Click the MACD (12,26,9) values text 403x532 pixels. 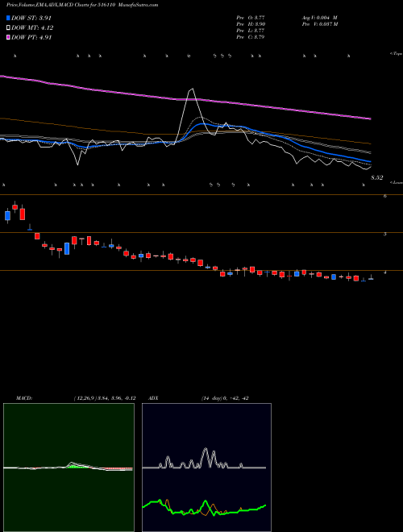(105, 398)
